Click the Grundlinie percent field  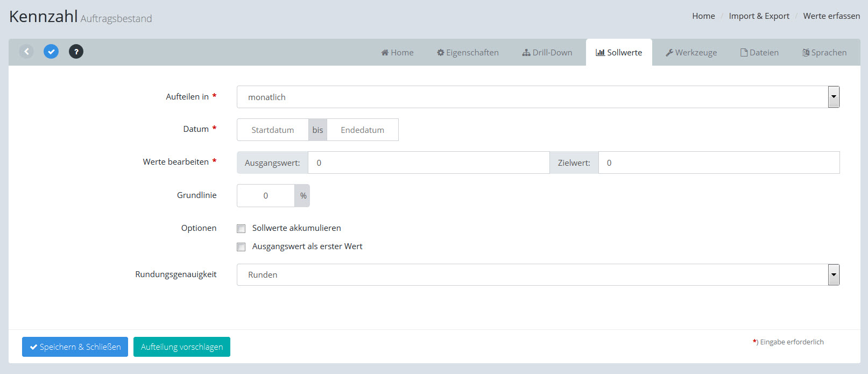coord(266,196)
